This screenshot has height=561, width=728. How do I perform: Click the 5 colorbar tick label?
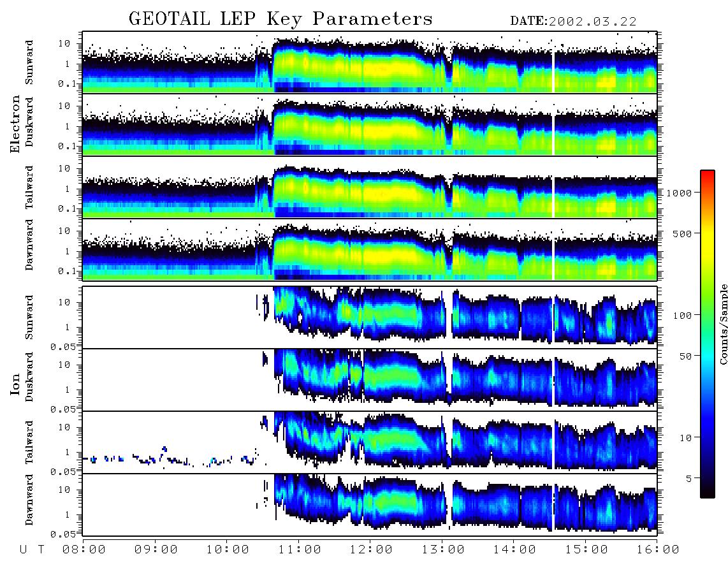tap(689, 479)
